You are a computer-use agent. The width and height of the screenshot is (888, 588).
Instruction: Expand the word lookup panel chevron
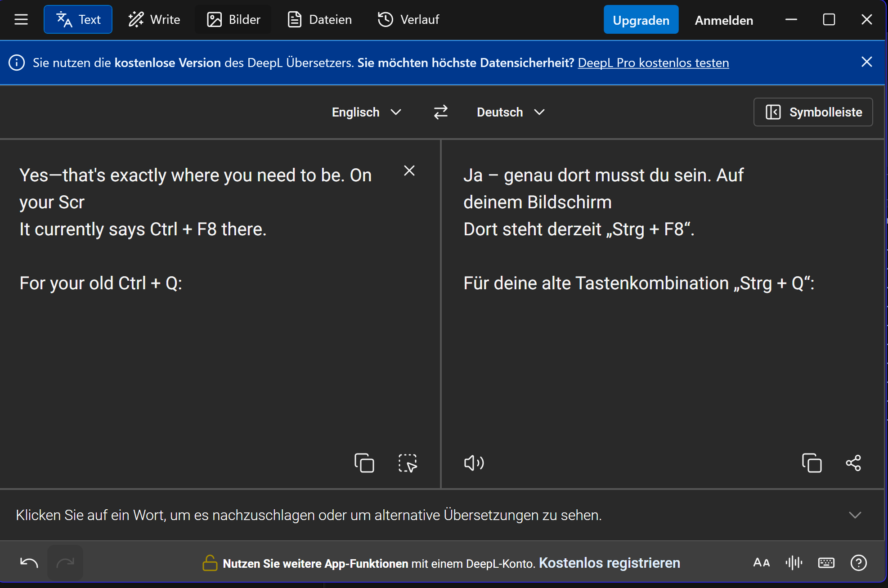point(855,515)
